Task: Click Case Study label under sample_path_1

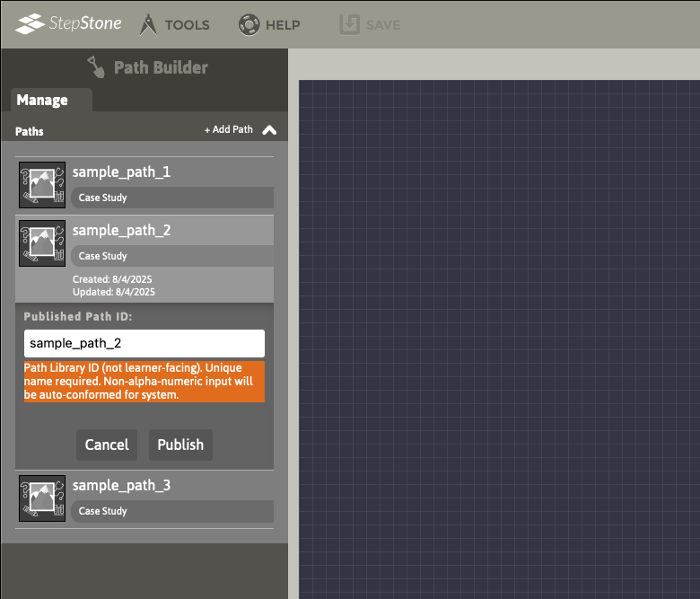Action: click(x=102, y=198)
